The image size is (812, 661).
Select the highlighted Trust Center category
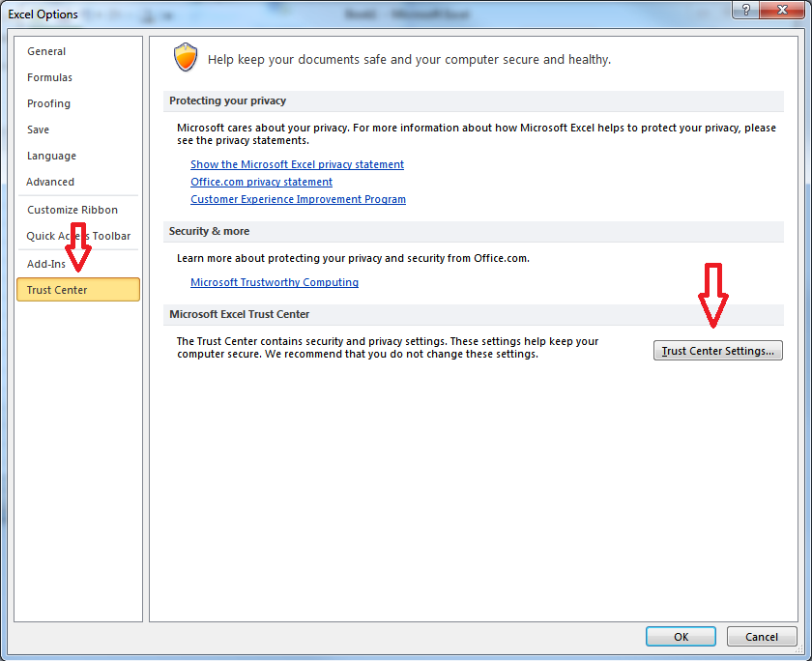point(78,290)
